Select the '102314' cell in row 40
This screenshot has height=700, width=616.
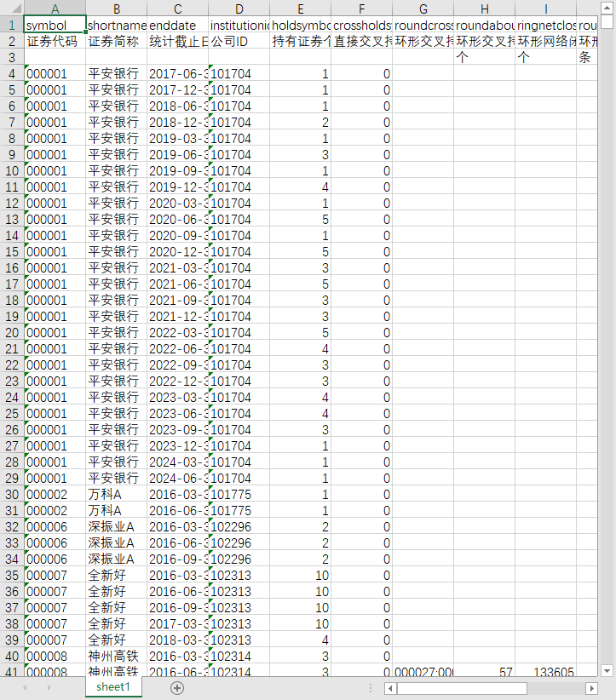[239, 656]
